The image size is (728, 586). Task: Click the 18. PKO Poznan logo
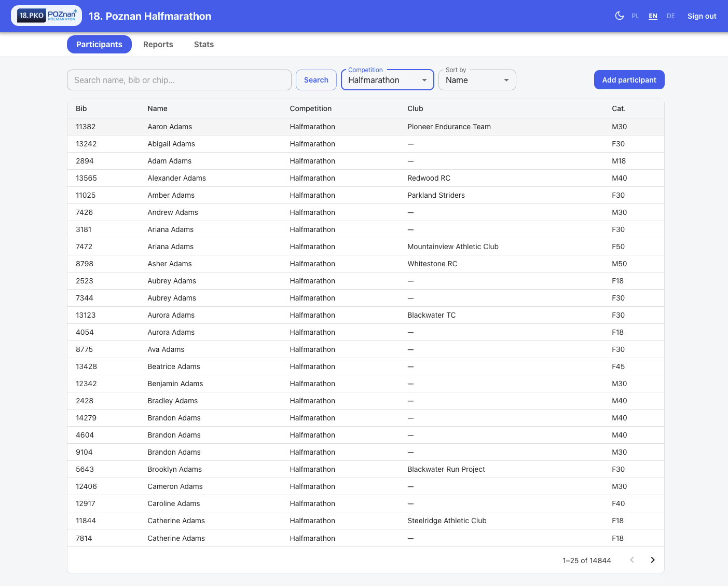coord(47,16)
